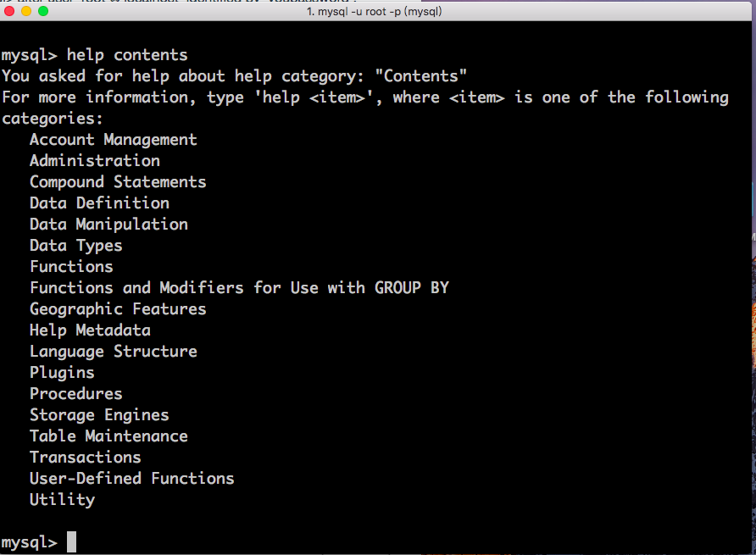Click the standalone 'Functions' category line
The width and height of the screenshot is (756, 555).
coord(71,267)
